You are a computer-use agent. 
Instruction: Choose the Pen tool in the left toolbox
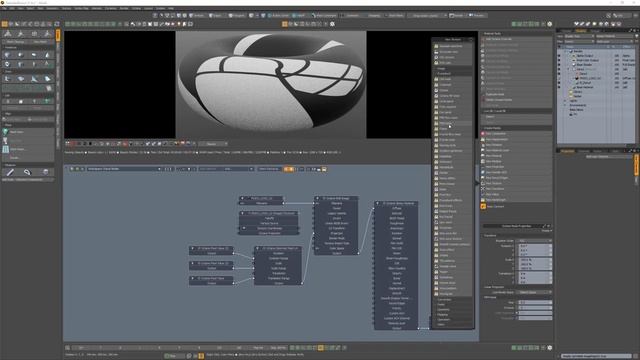(10, 172)
